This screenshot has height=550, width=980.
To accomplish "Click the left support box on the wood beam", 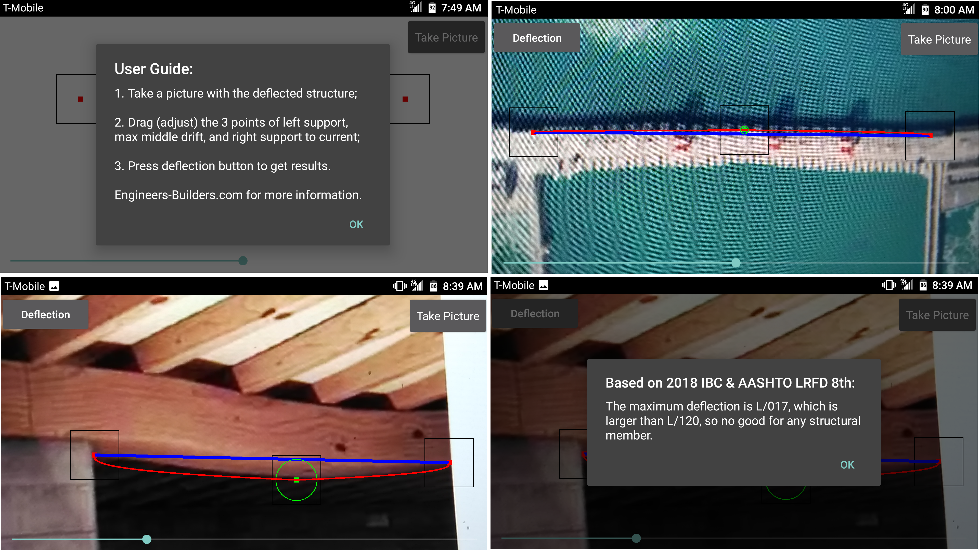I will coord(94,455).
